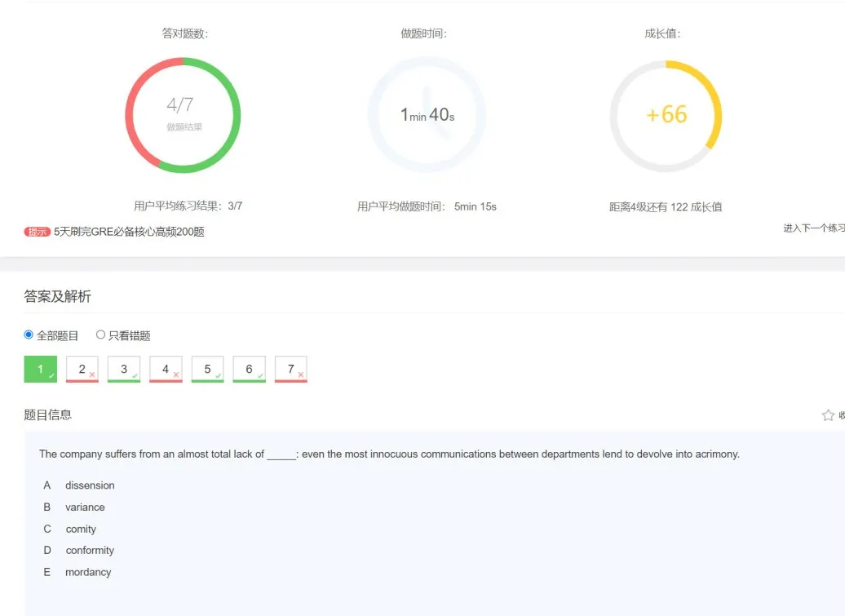
Task: Select the 只看错题 radio button
Action: click(101, 335)
